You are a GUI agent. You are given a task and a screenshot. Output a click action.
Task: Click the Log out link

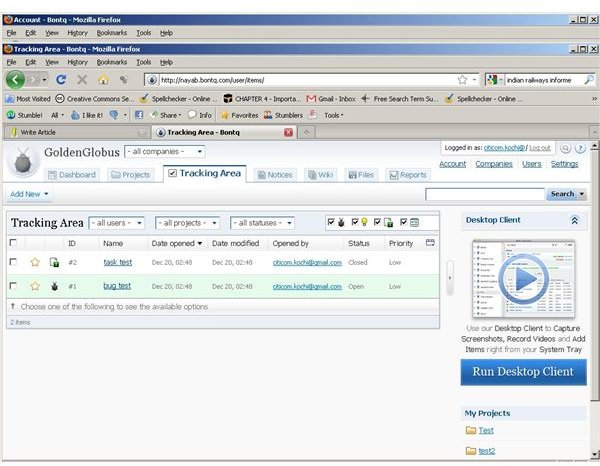(540, 148)
